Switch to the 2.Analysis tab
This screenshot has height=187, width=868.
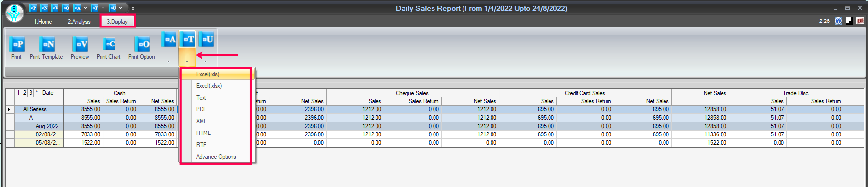click(x=79, y=22)
